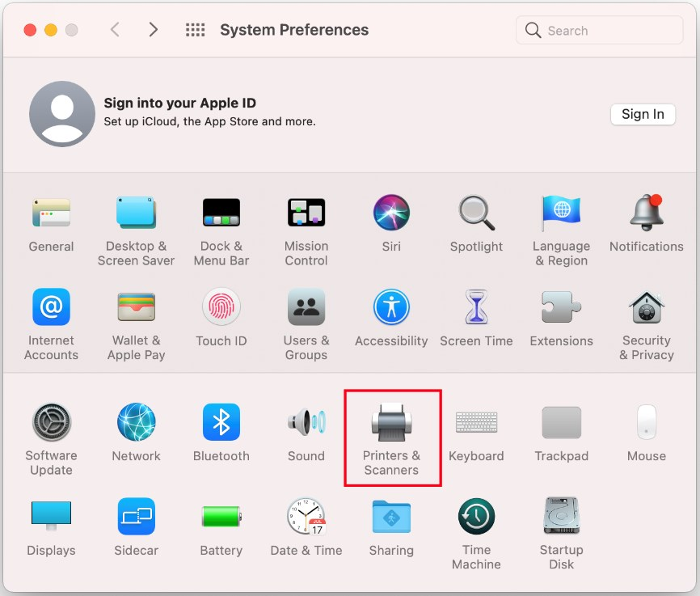Minimize the System Preferences window
This screenshot has width=700, height=596.
51,30
